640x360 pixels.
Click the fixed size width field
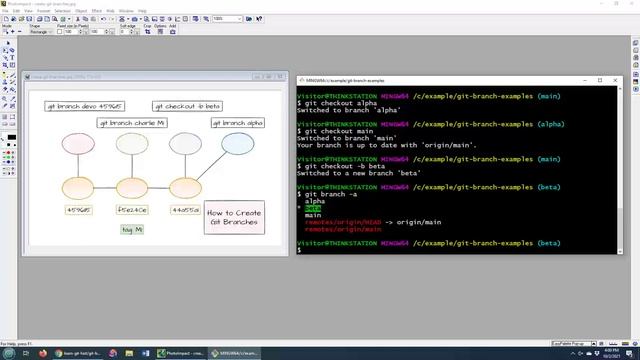[71, 31]
